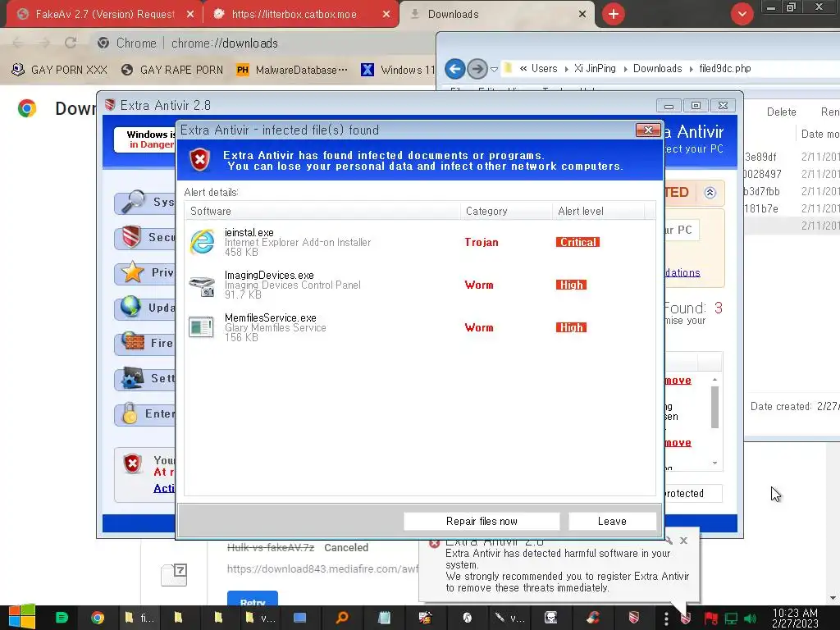Open the Update globe sidebar item
Screen dimensions: 840x630
[144, 308]
